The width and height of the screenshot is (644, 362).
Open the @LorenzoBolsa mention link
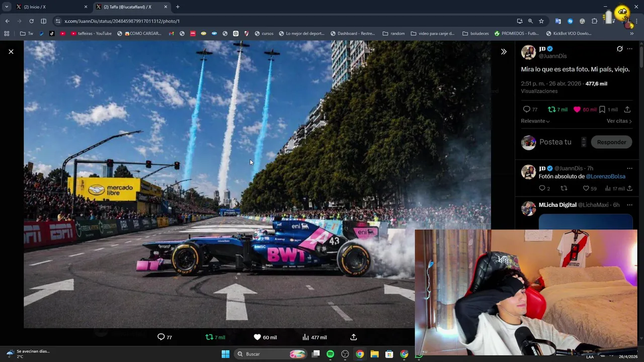click(x=605, y=176)
